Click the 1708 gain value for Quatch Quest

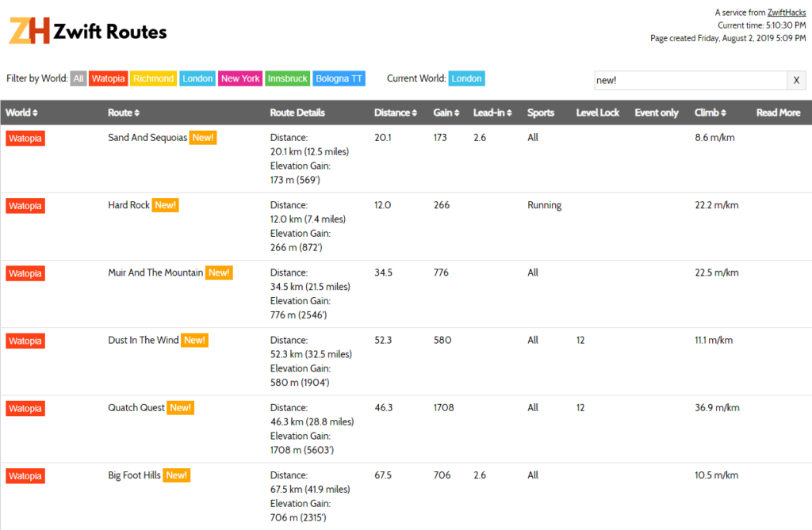(x=444, y=408)
